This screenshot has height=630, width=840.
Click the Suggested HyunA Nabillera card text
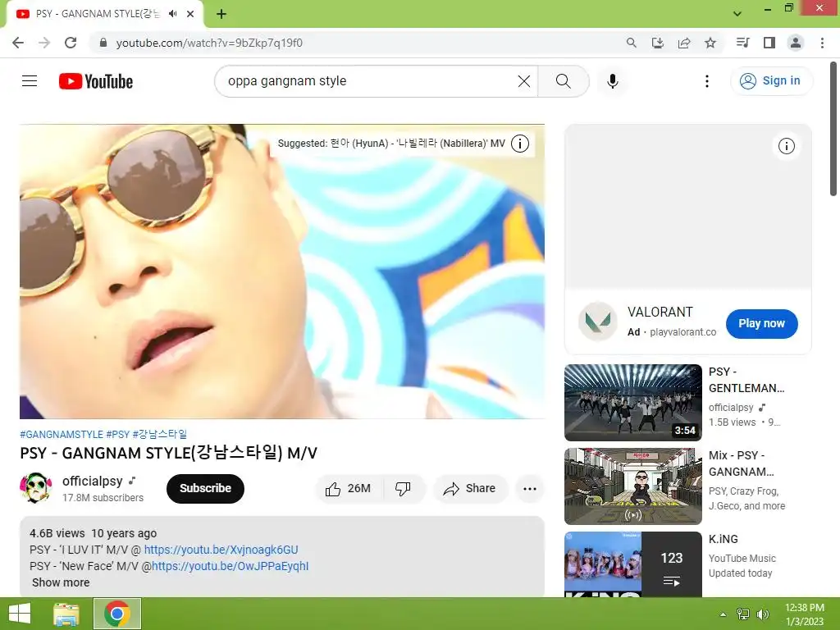click(x=391, y=143)
